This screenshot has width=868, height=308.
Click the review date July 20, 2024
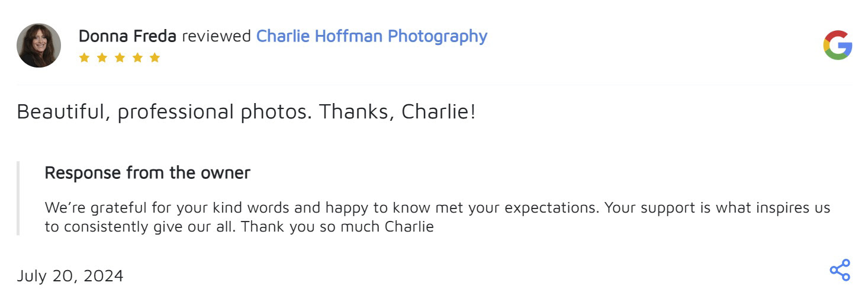70,276
